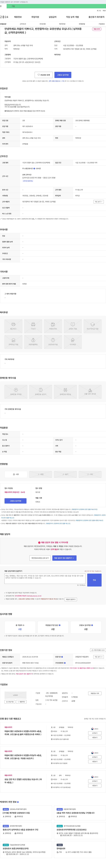Click the 교육비 지원 welfare icon tile

pos(73,326)
